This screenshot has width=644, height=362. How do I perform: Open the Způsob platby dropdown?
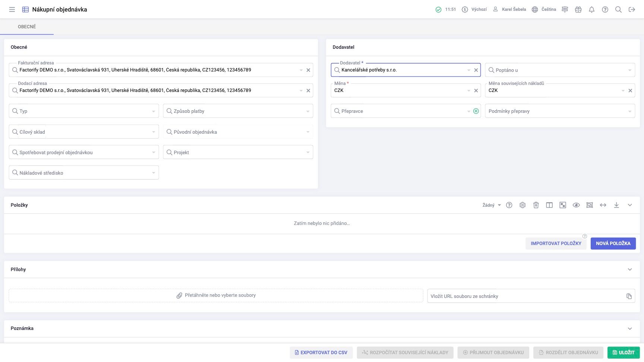click(x=238, y=111)
